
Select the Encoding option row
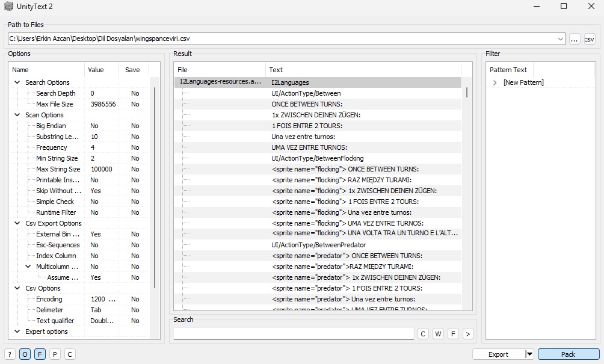(79, 299)
